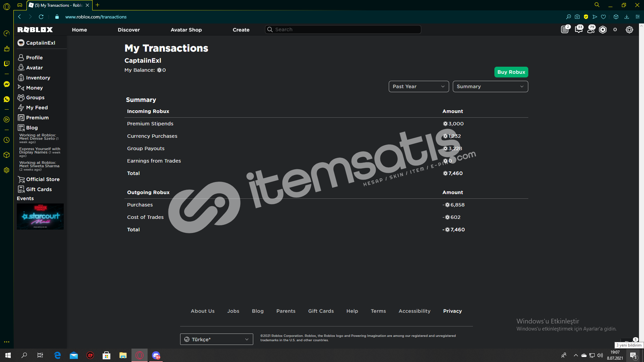This screenshot has height=362, width=644.
Task: Open blog post 'Meet Denise Szeto'
Action: (39, 138)
